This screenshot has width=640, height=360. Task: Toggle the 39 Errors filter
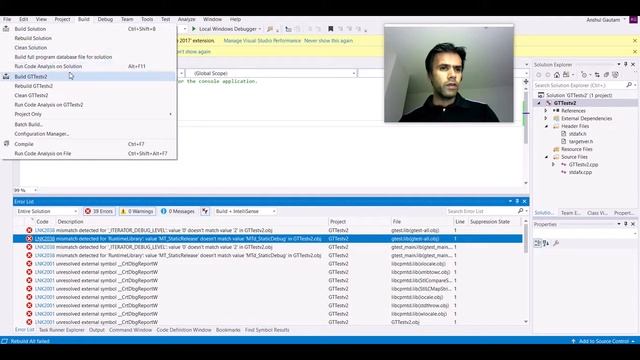coord(99,211)
